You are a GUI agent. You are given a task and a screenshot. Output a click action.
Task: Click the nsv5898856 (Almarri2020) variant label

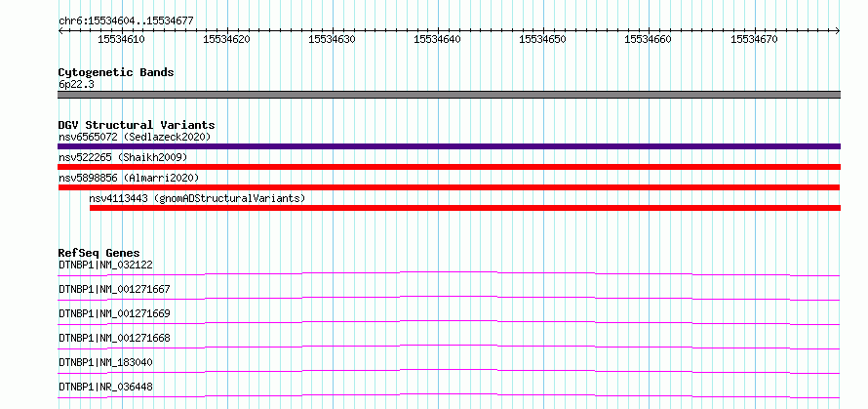[129, 178]
